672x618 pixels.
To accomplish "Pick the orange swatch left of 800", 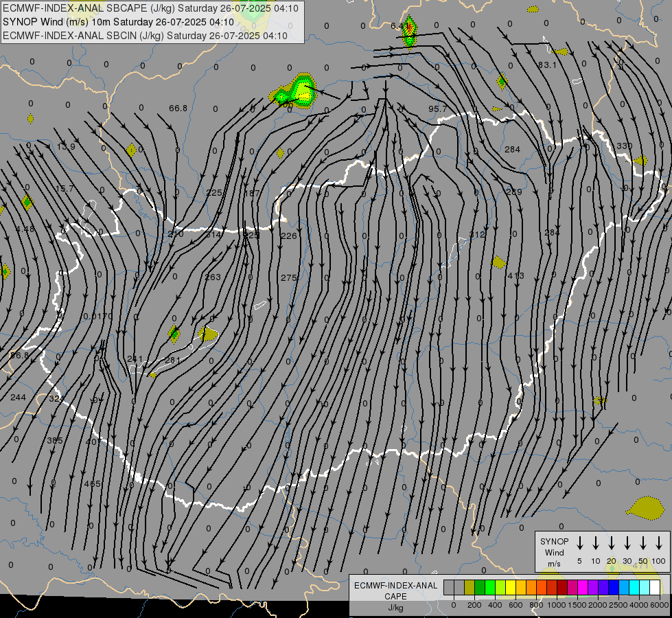I will click(x=531, y=587).
